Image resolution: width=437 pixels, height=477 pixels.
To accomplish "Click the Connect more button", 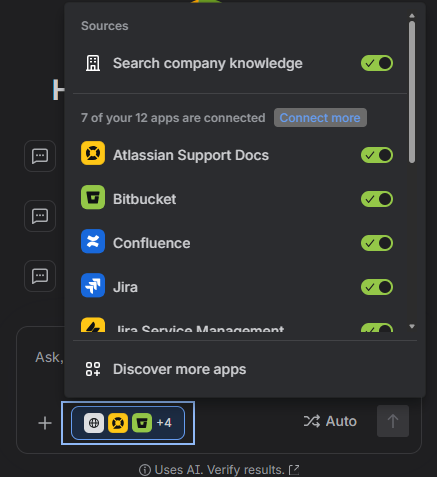I will point(320,118).
